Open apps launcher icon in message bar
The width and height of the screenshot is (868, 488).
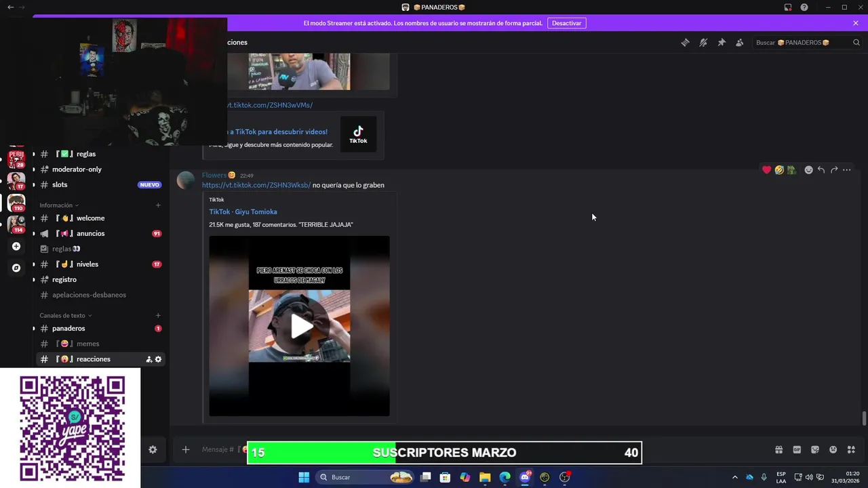(x=852, y=449)
